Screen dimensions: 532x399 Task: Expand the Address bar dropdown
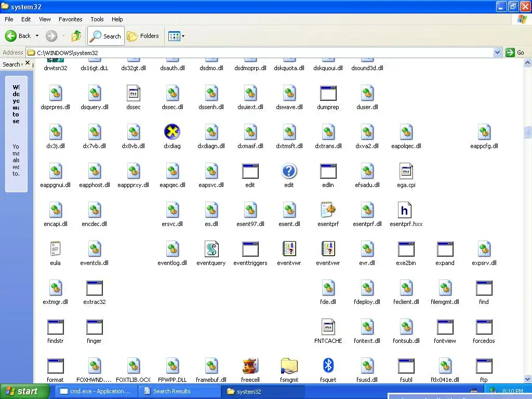pos(497,52)
